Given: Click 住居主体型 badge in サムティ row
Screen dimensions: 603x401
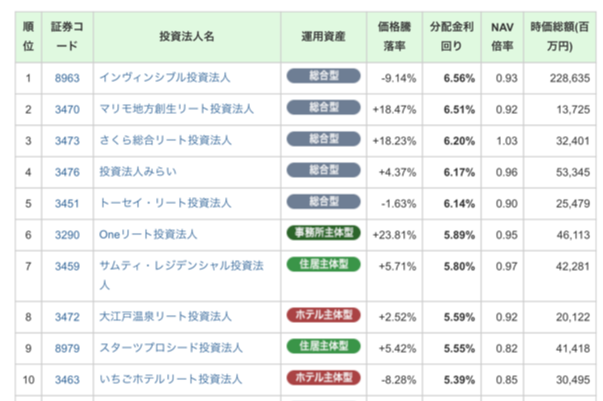Looking at the screenshot, I should (323, 264).
